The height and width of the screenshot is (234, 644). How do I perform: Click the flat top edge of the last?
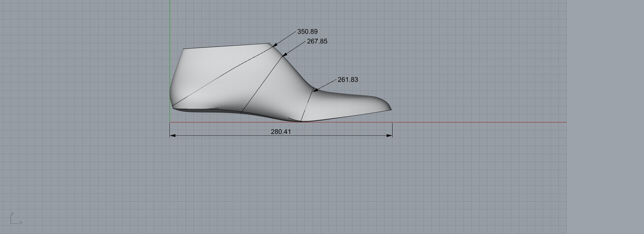[225, 46]
